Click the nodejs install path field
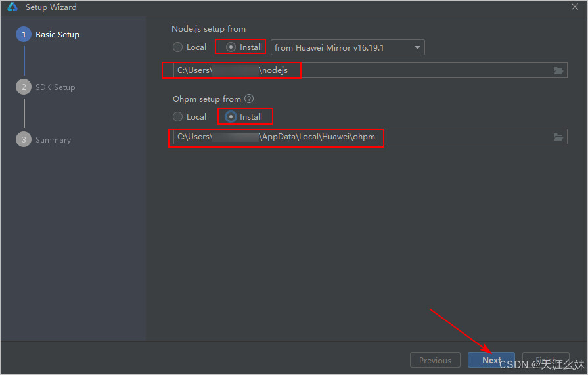The height and width of the screenshot is (375, 588). click(x=370, y=70)
